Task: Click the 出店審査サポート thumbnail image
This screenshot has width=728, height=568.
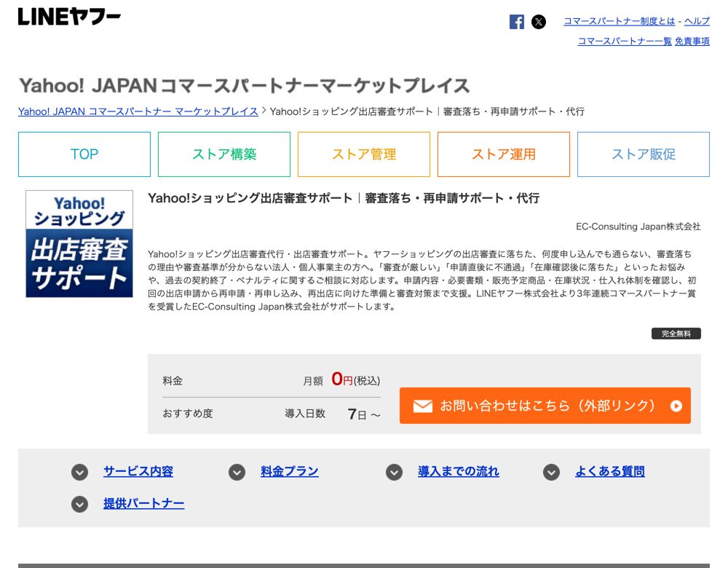Action: [79, 244]
